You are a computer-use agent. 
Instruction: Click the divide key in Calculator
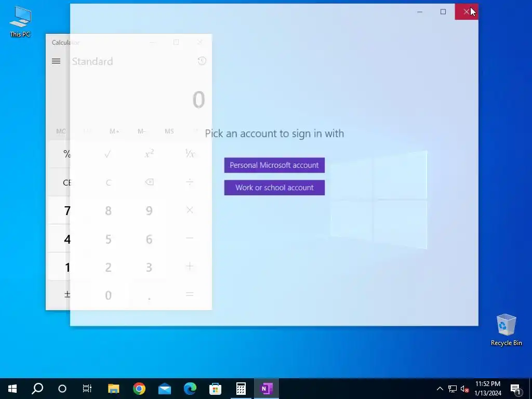pos(190,182)
